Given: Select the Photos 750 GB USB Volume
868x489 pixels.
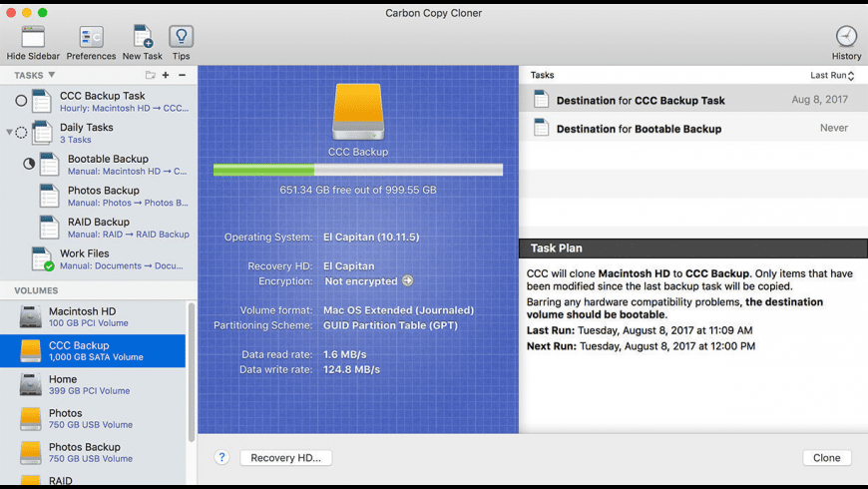Looking at the screenshot, I should tap(93, 419).
